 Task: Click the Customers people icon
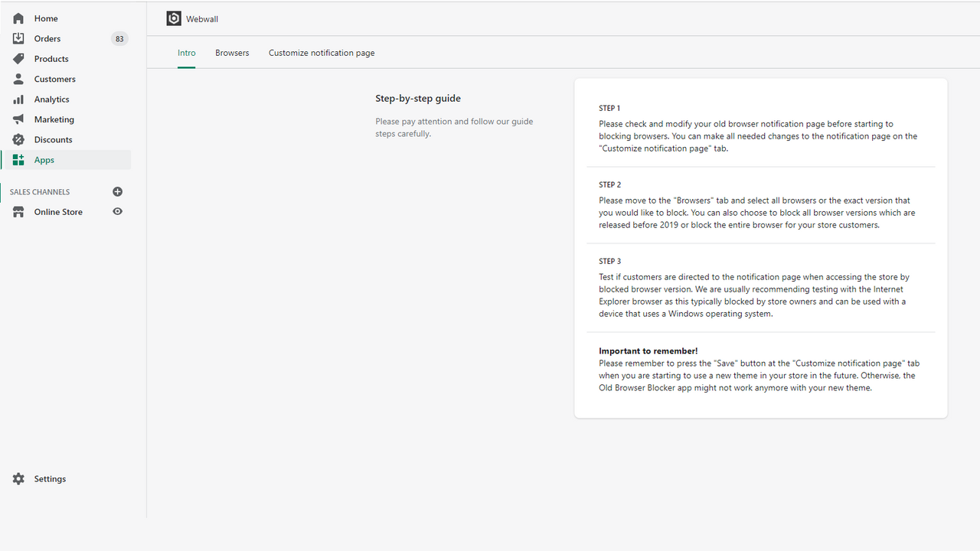click(x=18, y=79)
